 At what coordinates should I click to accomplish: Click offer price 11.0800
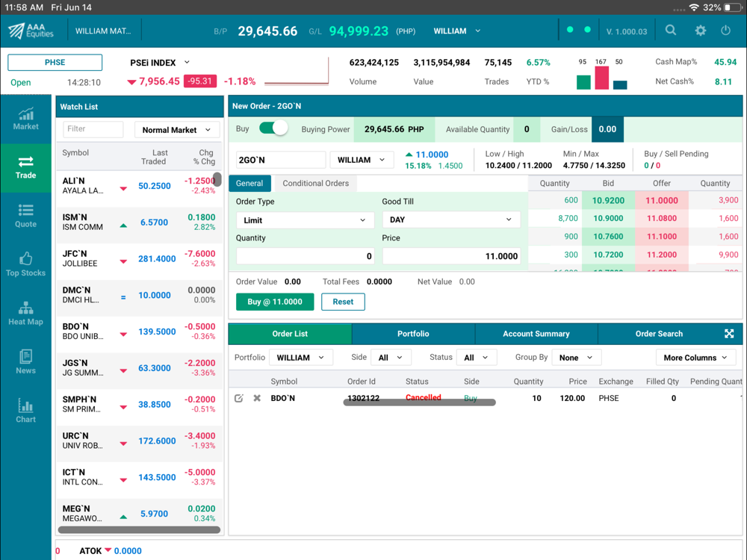(662, 219)
